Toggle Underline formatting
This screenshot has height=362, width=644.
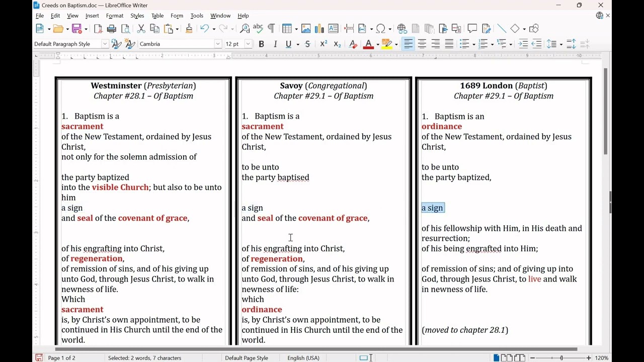tap(288, 44)
